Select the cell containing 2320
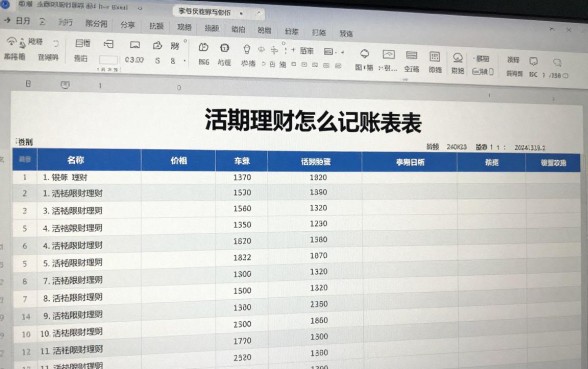This screenshot has width=588, height=369. point(242,358)
